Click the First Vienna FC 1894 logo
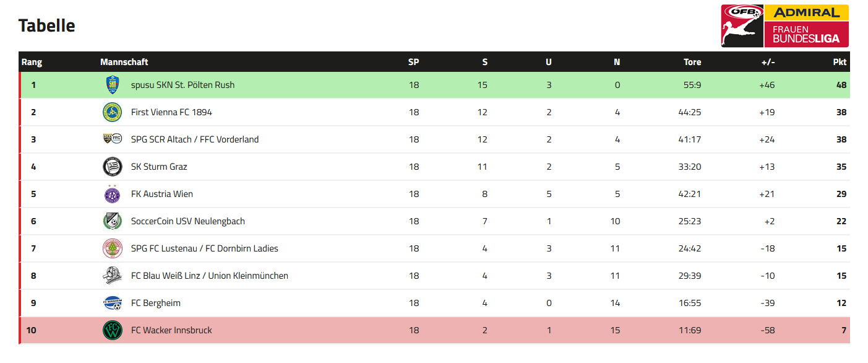The image size is (868, 363). click(112, 112)
